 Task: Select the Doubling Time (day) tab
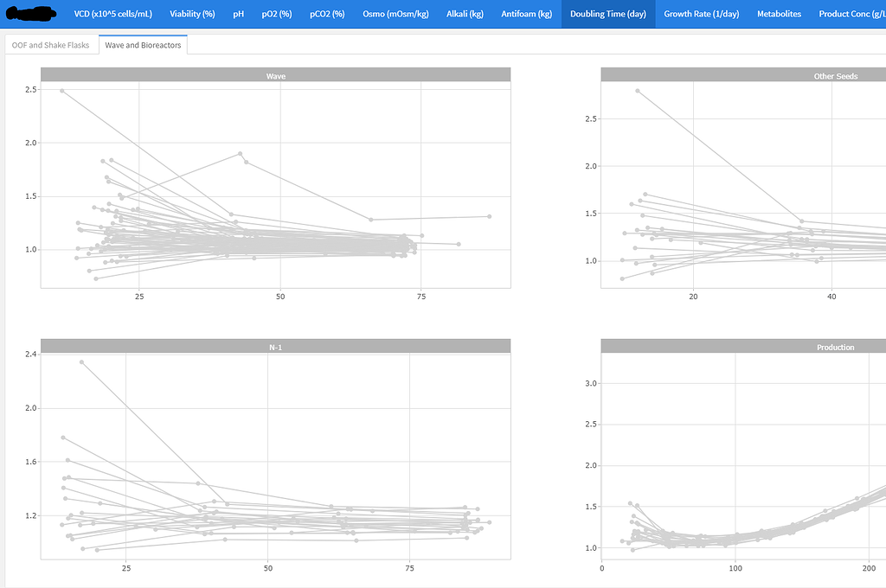click(x=608, y=14)
